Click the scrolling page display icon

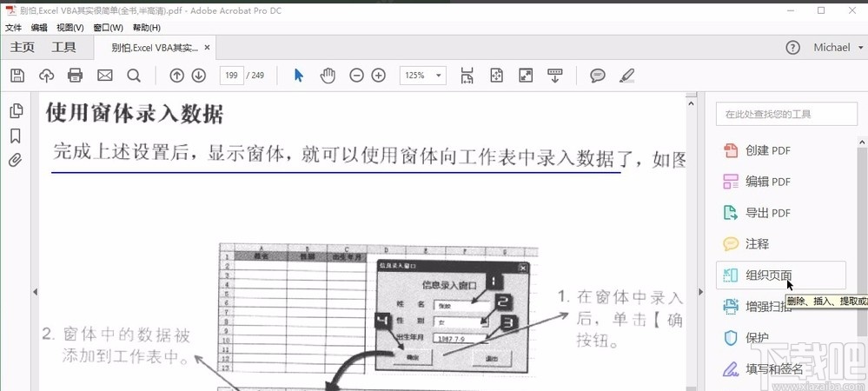[467, 76]
